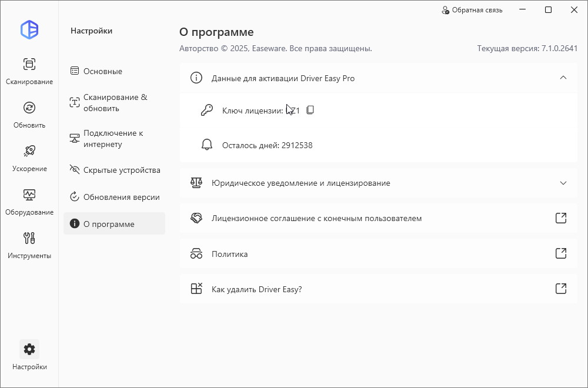The height and width of the screenshot is (388, 588).
Task: Open Скрытые устройства settings page
Action: click(121, 170)
